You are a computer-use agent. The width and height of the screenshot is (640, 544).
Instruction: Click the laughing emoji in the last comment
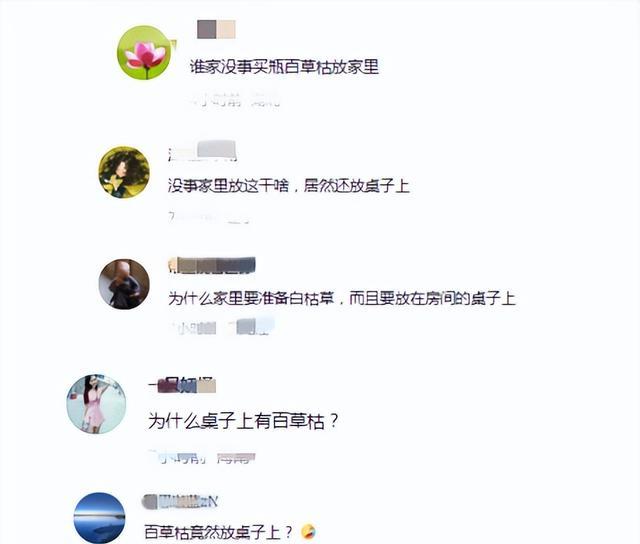tap(308, 532)
